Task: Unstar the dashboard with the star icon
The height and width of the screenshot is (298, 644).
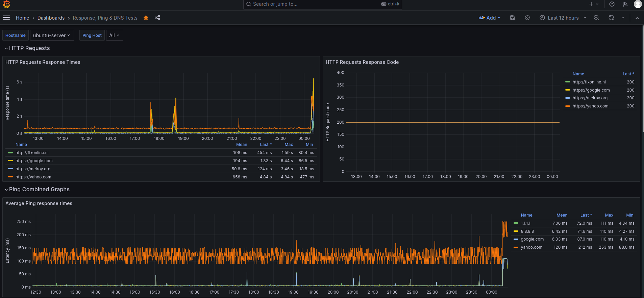Action: tap(146, 18)
